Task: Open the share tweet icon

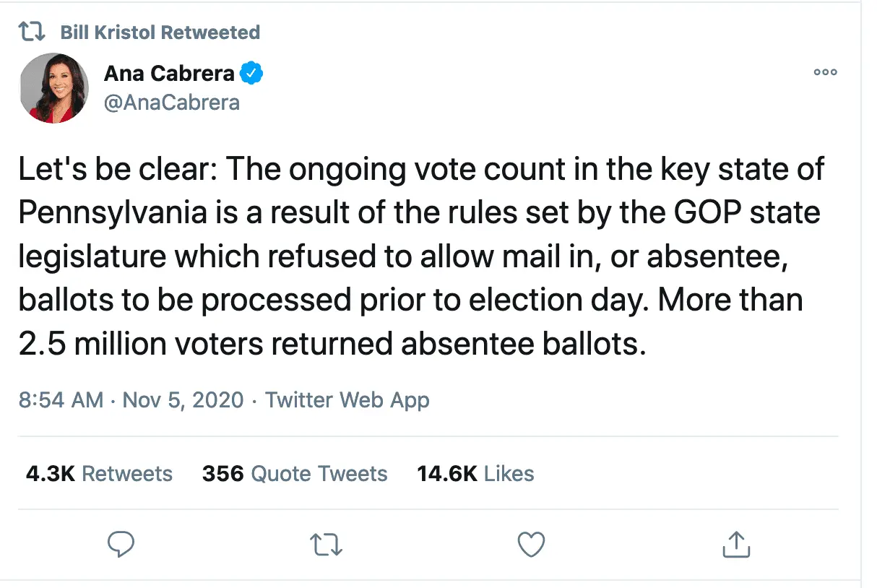Action: click(x=736, y=544)
